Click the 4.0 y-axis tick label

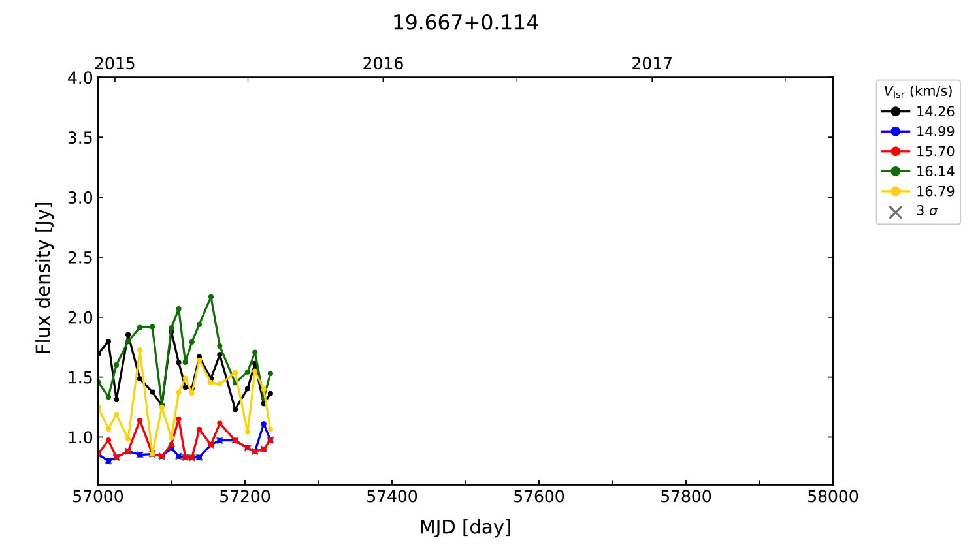point(80,78)
